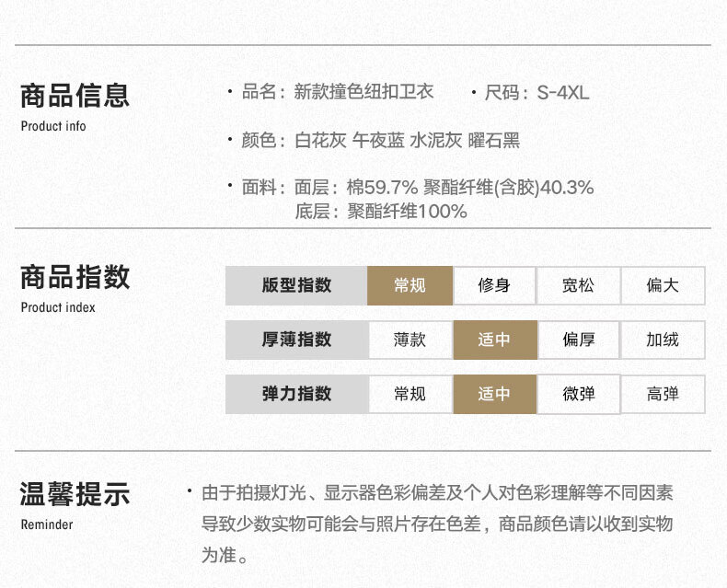Choose 偏大 in 版型指数 row
Screen dimensions: 727x588
point(663,285)
